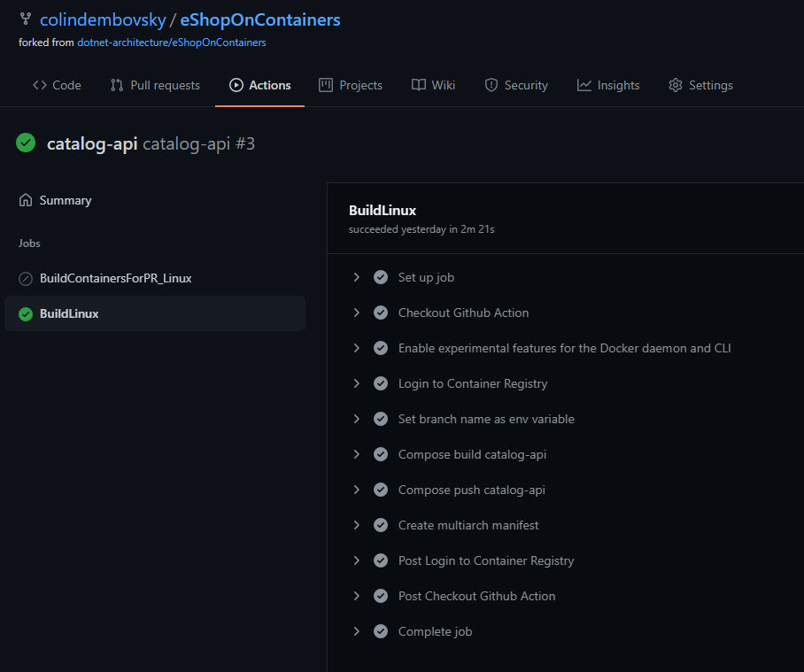
Task: Click the Projects board icon
Action: pos(326,85)
